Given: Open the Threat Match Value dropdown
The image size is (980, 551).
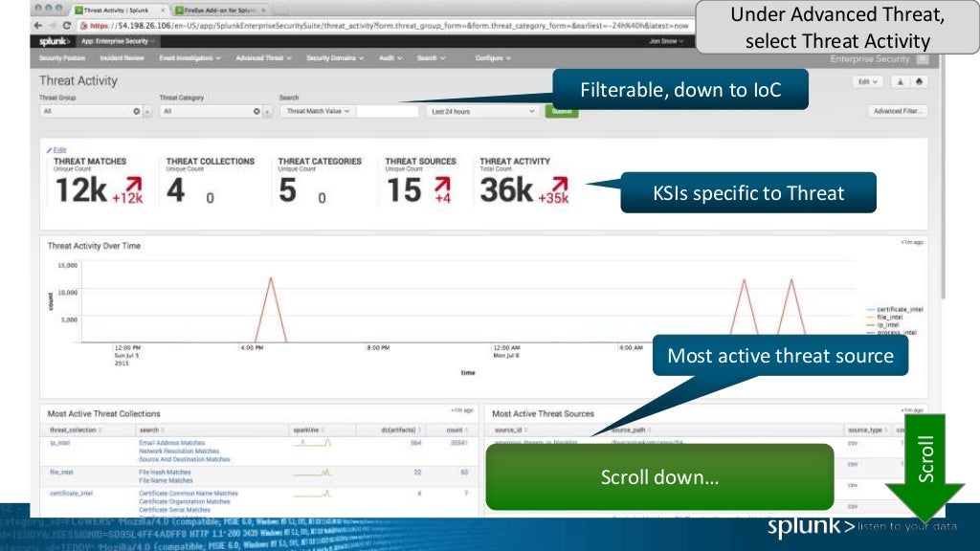Looking at the screenshot, I should [x=318, y=111].
